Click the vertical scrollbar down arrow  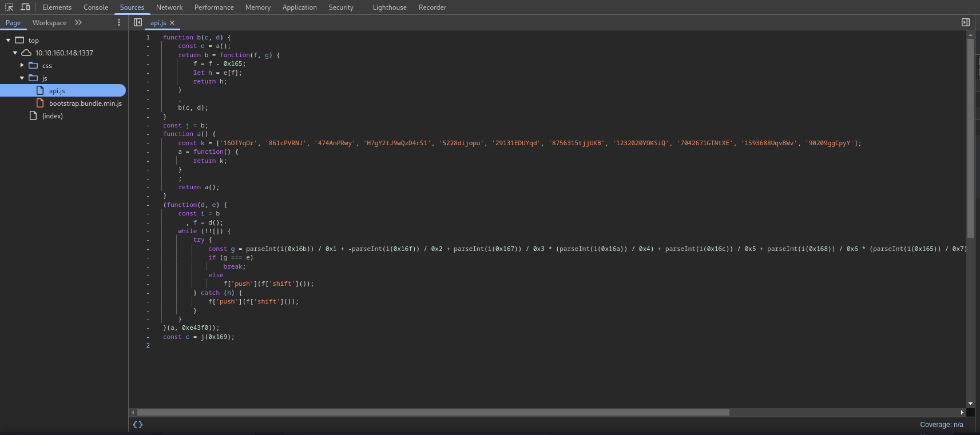970,404
